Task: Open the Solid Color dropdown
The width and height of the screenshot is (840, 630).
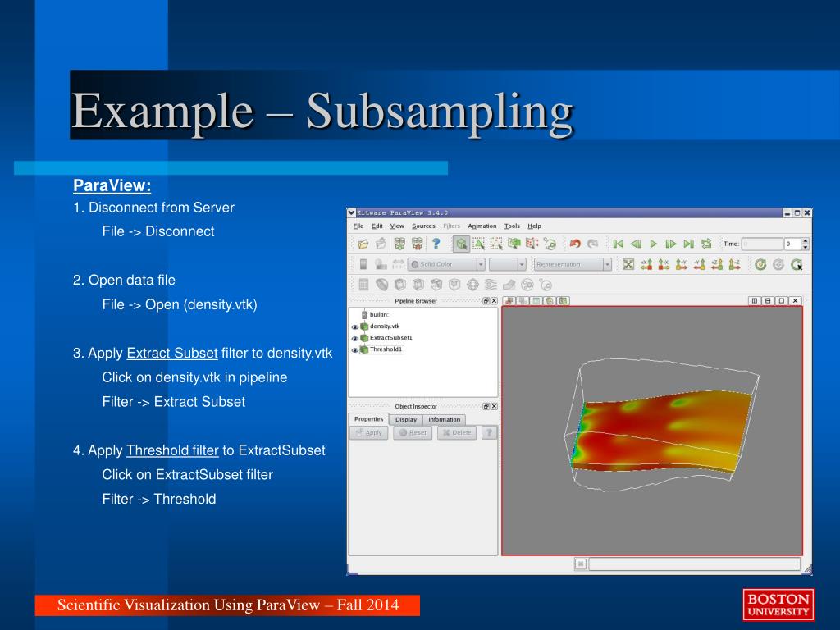Action: [x=446, y=264]
